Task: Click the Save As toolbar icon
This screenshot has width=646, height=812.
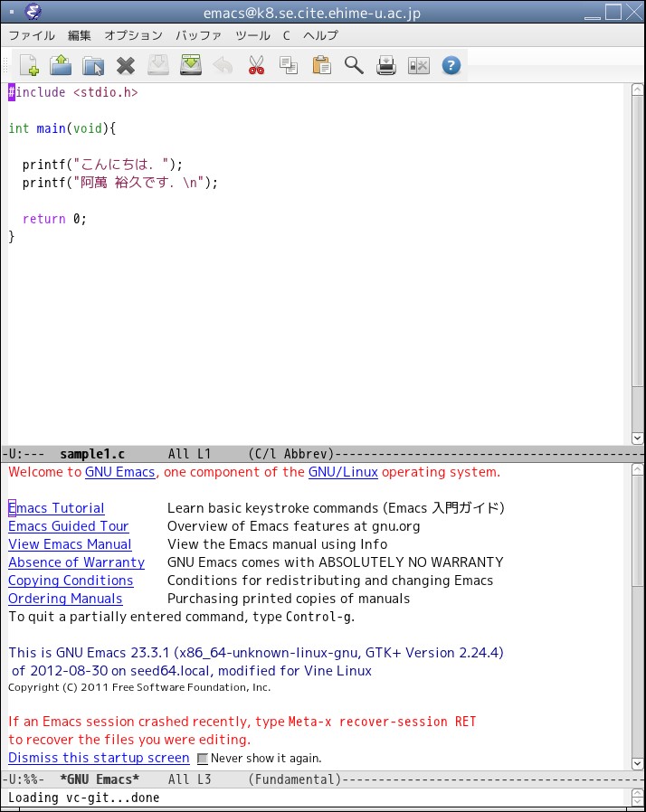Action: point(191,65)
